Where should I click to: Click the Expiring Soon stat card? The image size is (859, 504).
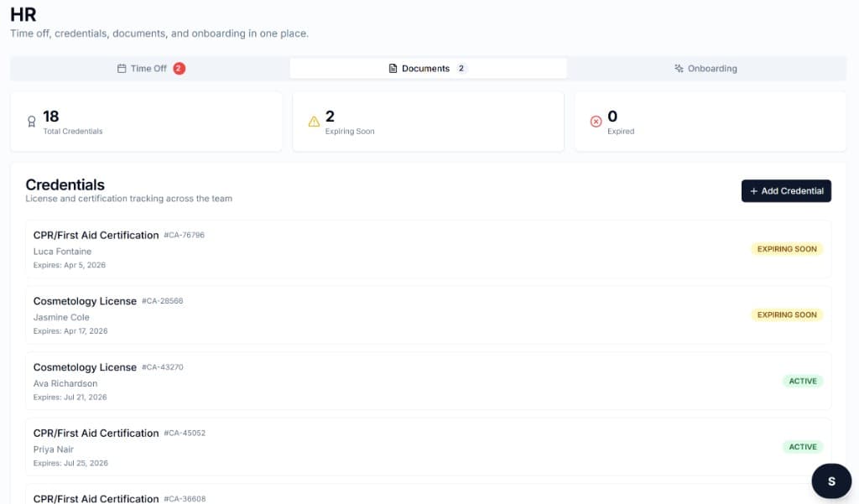(x=428, y=122)
